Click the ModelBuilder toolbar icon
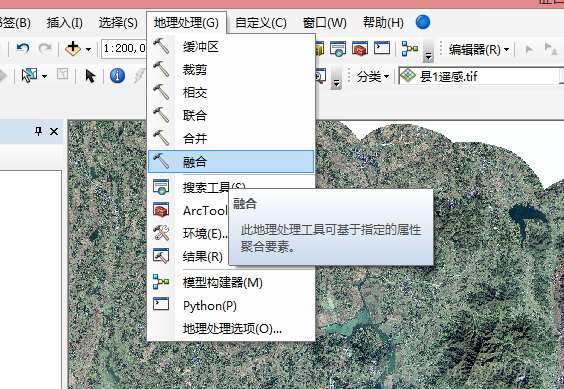 (x=410, y=49)
